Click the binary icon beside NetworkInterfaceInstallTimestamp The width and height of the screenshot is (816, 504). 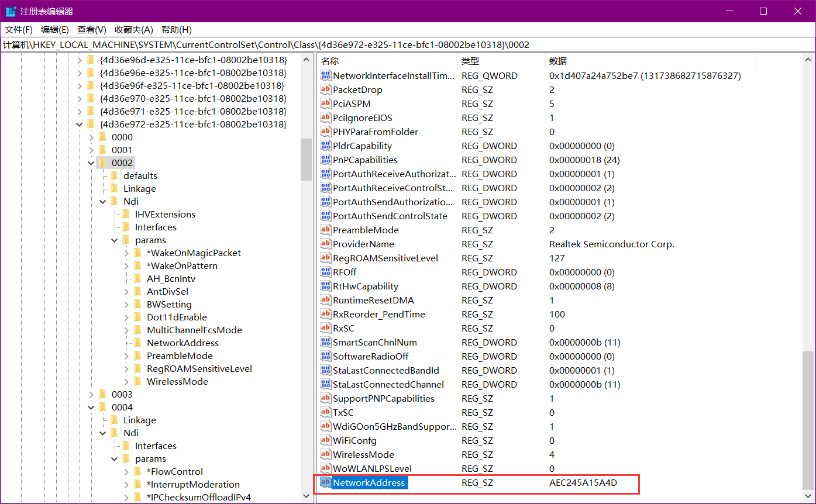[326, 75]
